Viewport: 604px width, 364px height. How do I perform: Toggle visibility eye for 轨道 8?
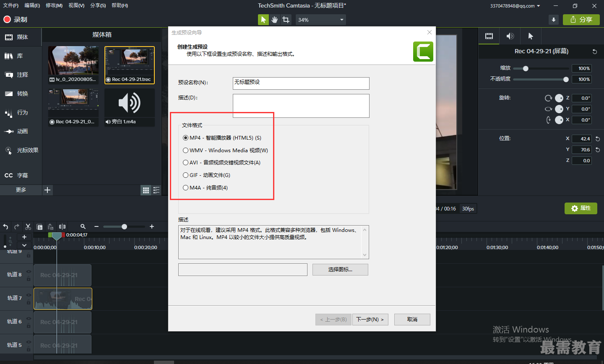click(29, 271)
